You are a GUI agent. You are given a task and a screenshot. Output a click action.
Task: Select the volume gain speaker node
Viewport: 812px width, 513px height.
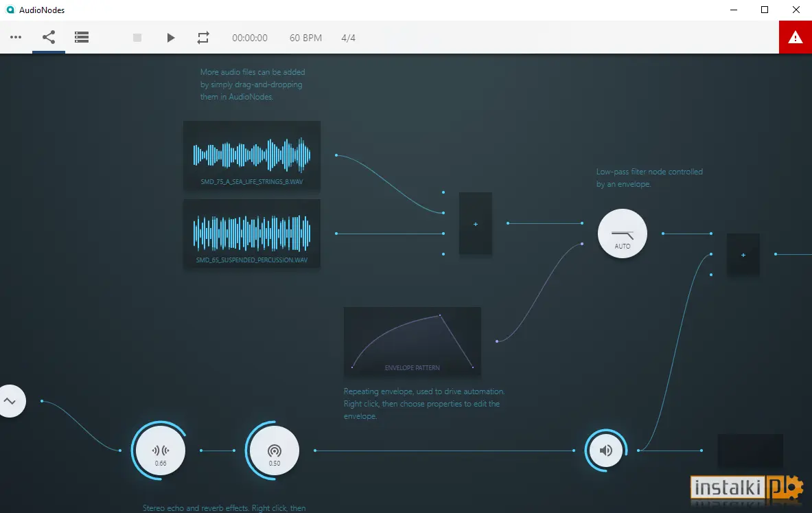tap(606, 451)
